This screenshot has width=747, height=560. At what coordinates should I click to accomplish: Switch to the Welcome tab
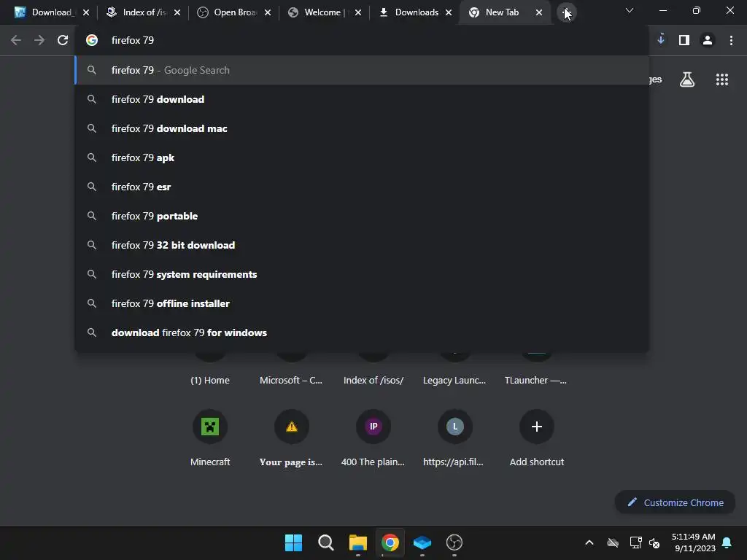(x=324, y=12)
